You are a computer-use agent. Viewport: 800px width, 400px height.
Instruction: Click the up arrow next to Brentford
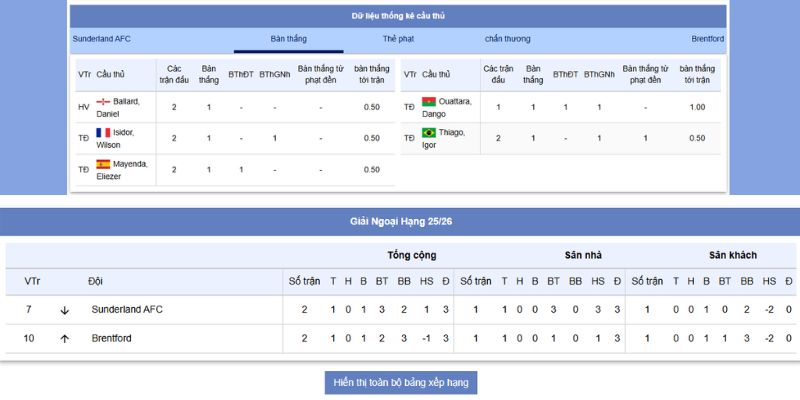coord(65,339)
